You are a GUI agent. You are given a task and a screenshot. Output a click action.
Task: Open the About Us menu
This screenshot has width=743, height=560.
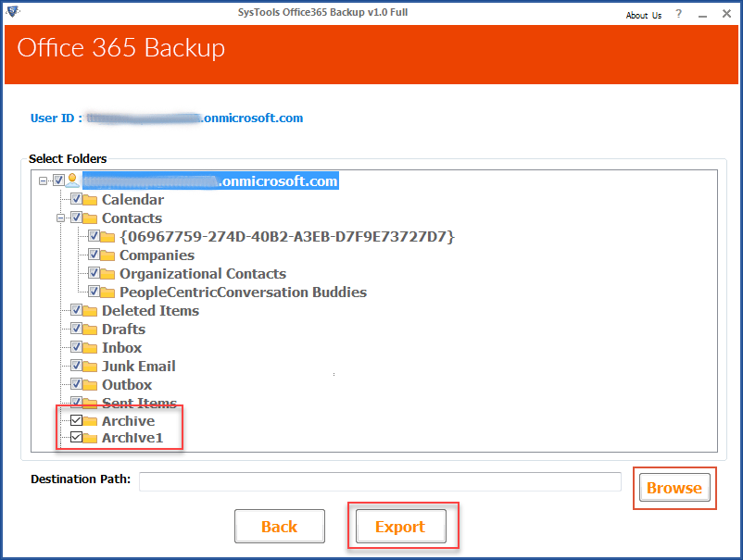pyautogui.click(x=644, y=15)
